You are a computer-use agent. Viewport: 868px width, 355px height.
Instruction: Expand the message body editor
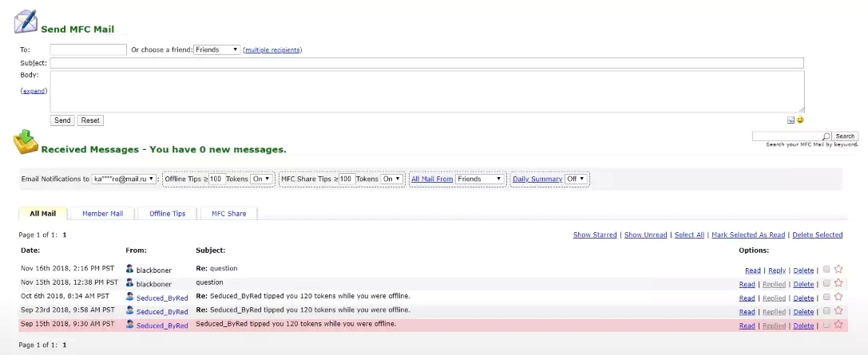(34, 91)
